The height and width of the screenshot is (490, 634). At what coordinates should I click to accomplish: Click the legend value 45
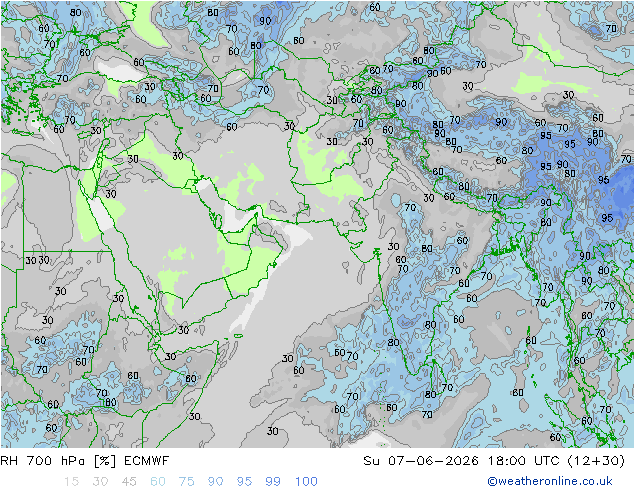129,481
